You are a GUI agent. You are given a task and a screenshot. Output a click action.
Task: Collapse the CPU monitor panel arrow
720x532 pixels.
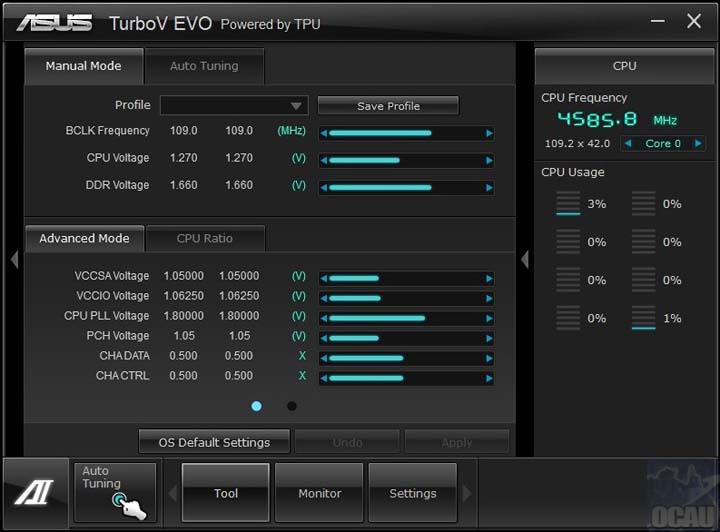point(525,259)
